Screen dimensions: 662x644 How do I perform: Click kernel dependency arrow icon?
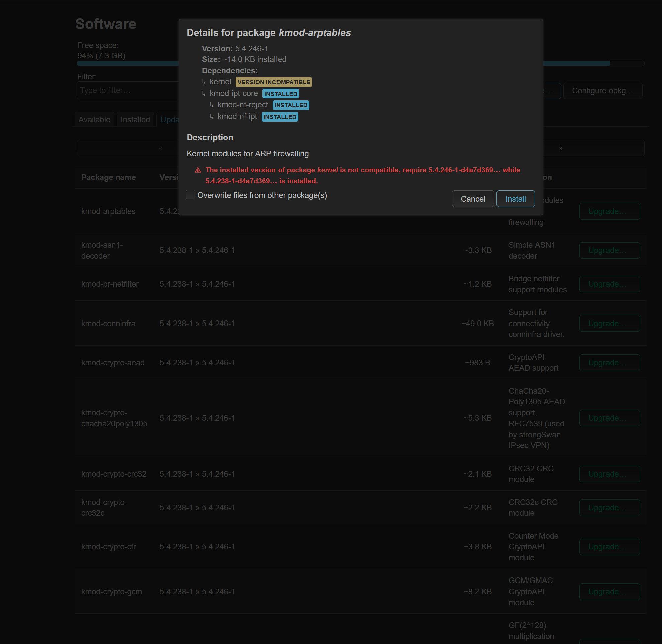pos(203,82)
